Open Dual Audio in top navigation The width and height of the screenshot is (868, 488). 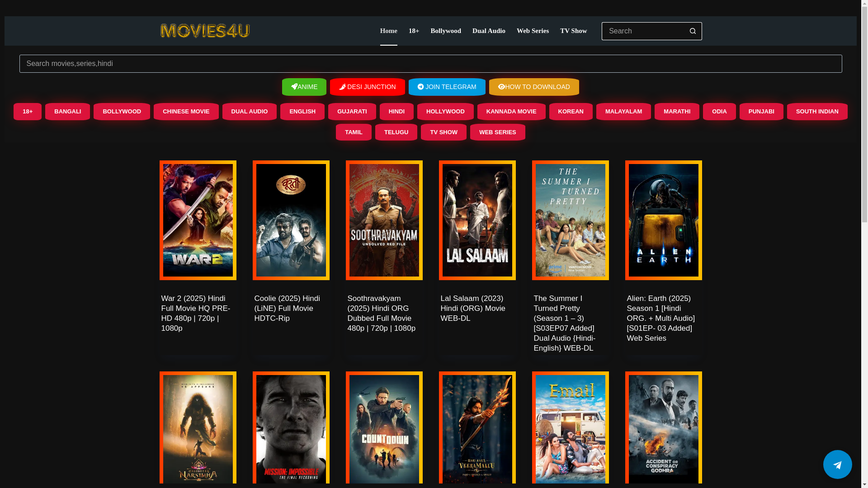tap(489, 31)
